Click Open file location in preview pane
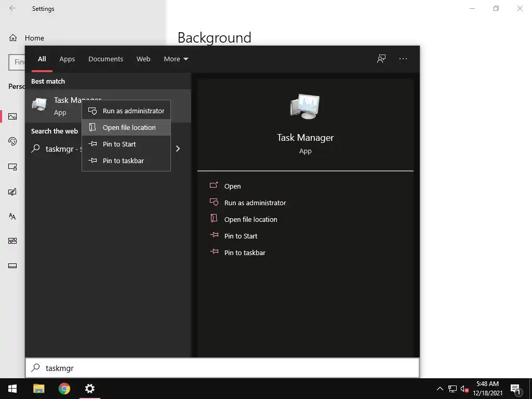The width and height of the screenshot is (532, 399). point(251,220)
